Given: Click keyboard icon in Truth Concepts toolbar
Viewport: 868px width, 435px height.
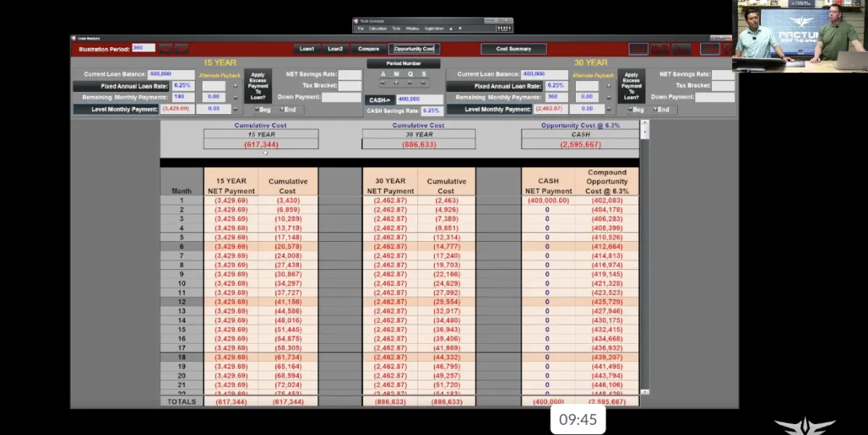Looking at the screenshot, I should tap(504, 28).
